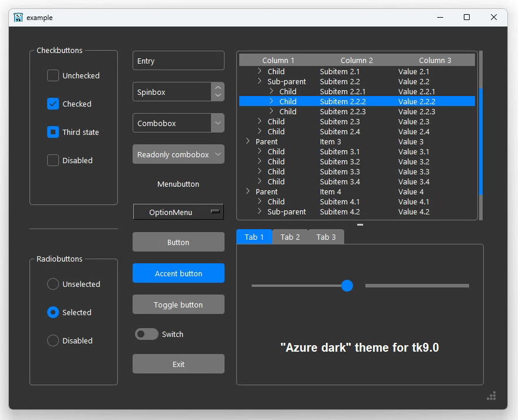Maximize the example window
Screen dimensions: 518x420
[x=467, y=17]
